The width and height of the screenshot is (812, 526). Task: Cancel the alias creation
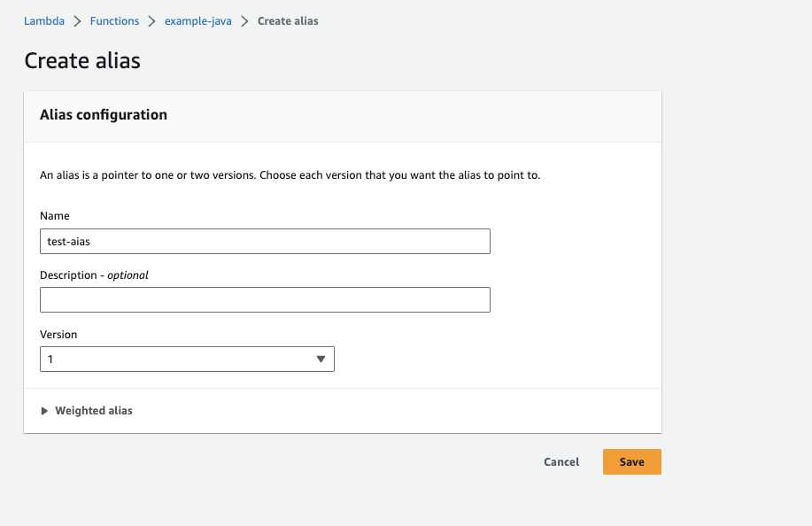pos(561,462)
